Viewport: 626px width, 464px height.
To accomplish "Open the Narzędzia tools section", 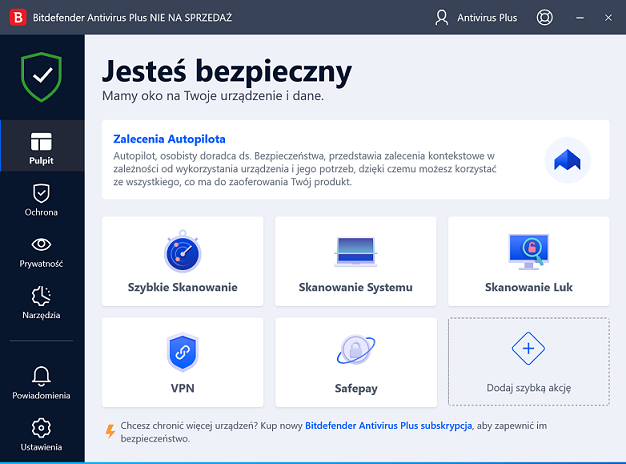I will tap(41, 302).
